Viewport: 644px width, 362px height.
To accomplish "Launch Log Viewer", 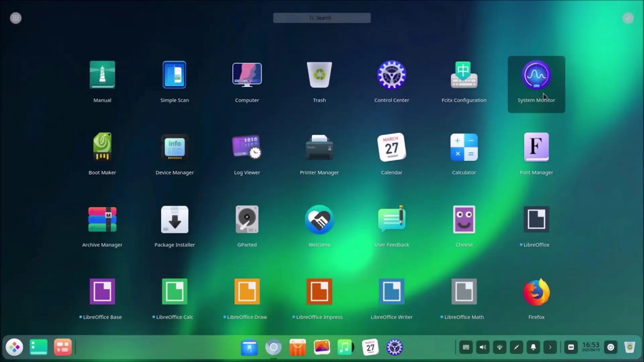I will [247, 147].
